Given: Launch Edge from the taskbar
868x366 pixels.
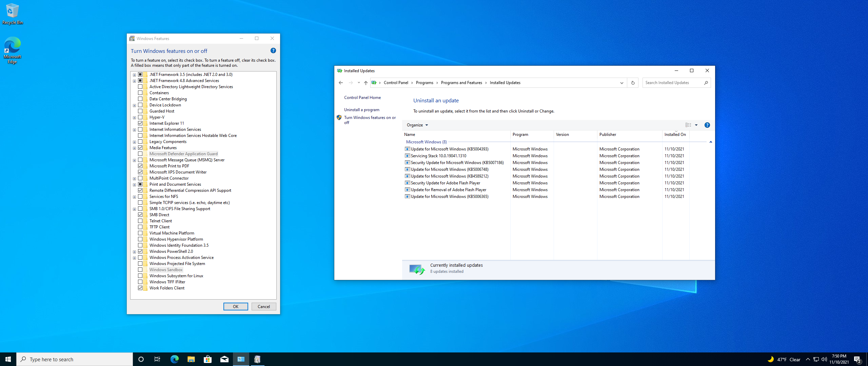Looking at the screenshot, I should coord(174,359).
